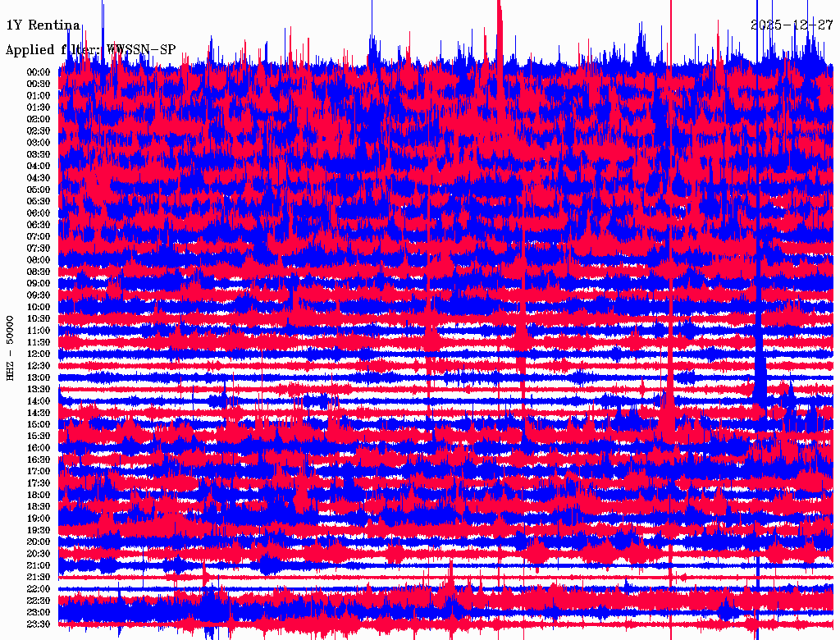Screen dimensions: 840x640
Task: Click the 22:00 time label
Action: point(39,589)
